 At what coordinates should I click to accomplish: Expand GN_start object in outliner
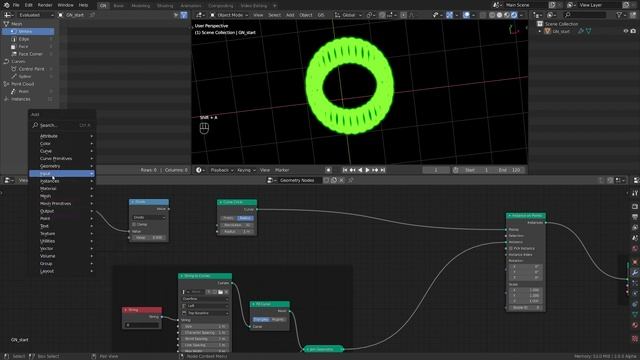tap(540, 31)
